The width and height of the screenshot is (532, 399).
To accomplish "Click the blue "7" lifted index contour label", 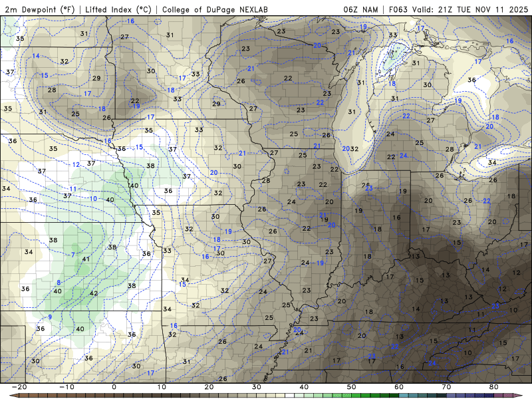I will click(73, 255).
